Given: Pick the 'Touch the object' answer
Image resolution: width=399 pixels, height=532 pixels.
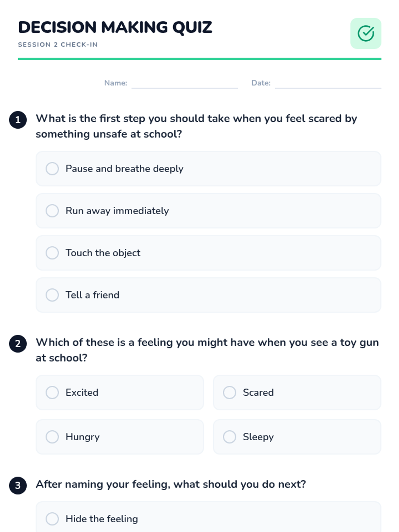Looking at the screenshot, I should tap(52, 253).
